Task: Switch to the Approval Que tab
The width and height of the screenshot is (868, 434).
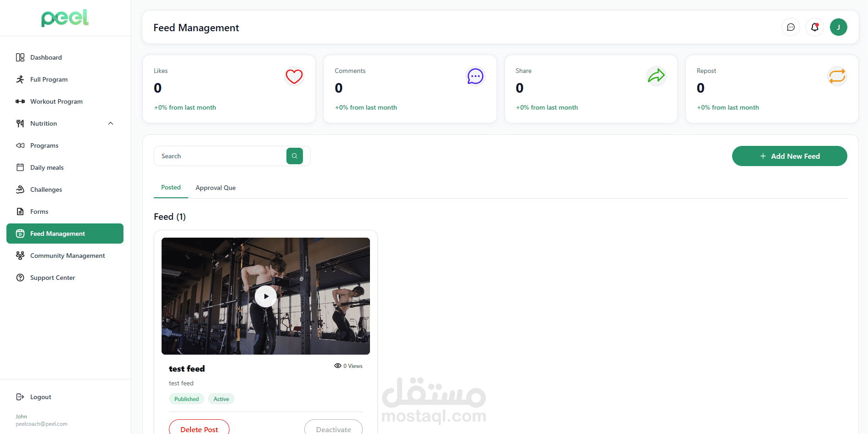Action: (x=216, y=188)
